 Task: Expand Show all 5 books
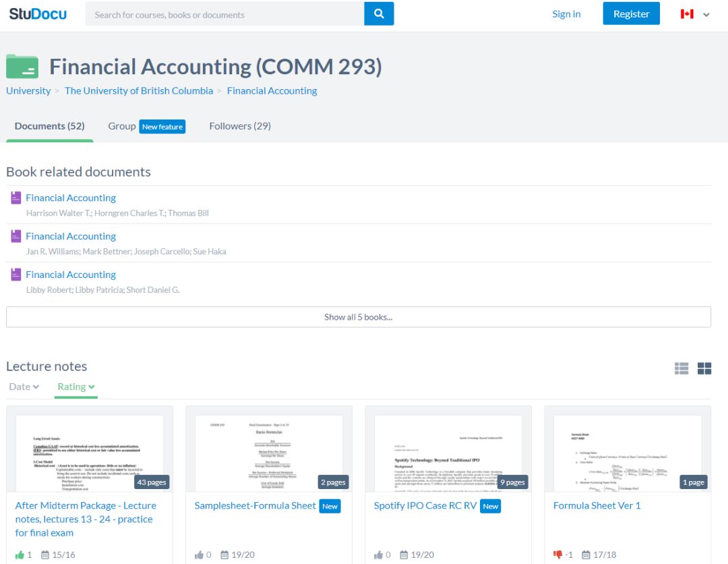click(359, 317)
